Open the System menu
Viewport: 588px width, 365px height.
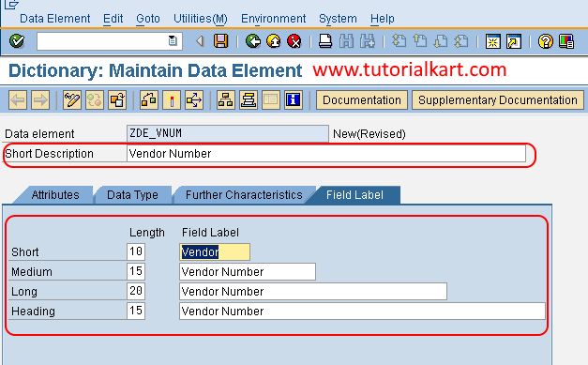[x=338, y=19]
